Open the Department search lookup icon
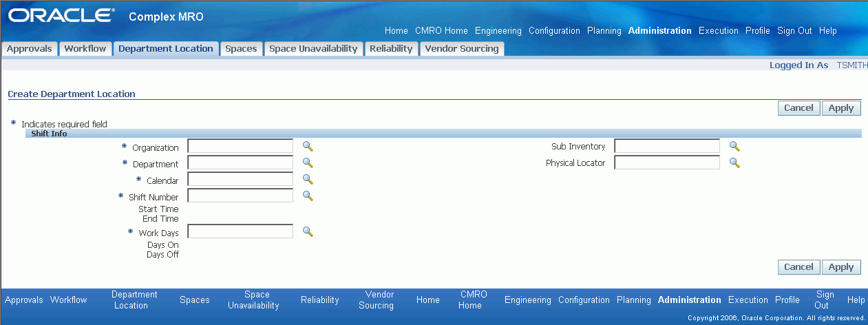868x325 pixels. point(308,162)
